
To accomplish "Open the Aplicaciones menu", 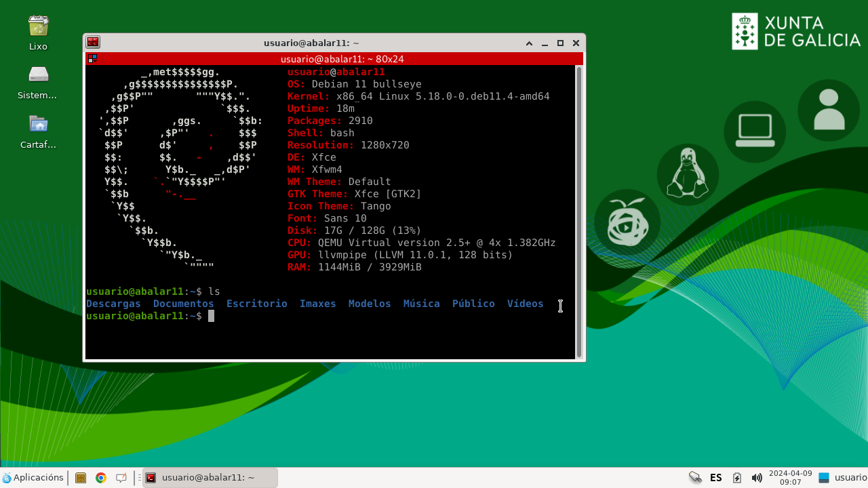I will click(x=34, y=477).
